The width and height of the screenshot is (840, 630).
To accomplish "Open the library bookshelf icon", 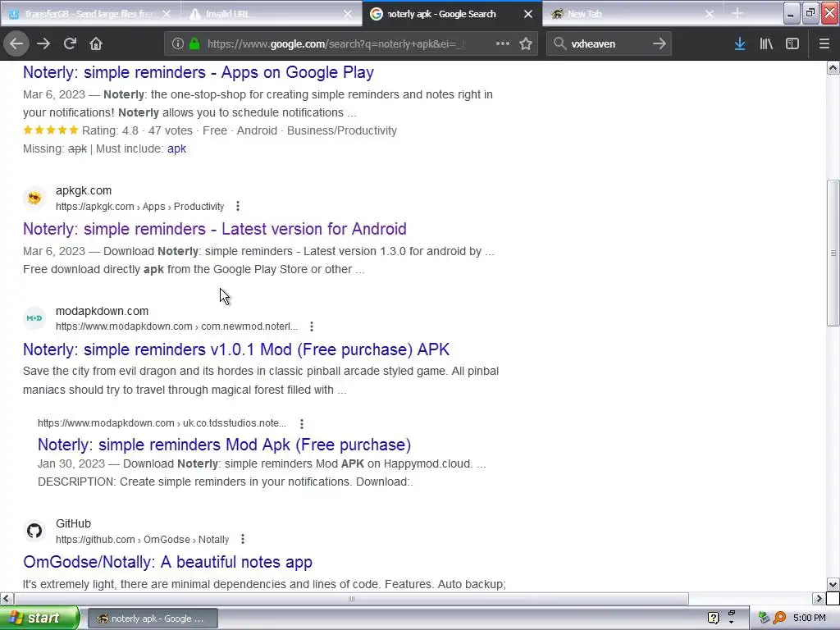I will [766, 44].
